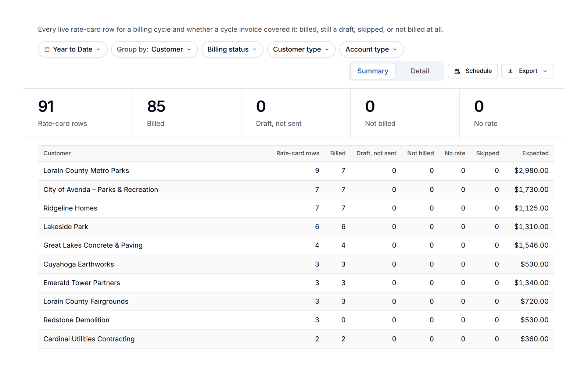Sort by the Rate-card rows column header
Screen dimensions: 588x368
coord(298,153)
